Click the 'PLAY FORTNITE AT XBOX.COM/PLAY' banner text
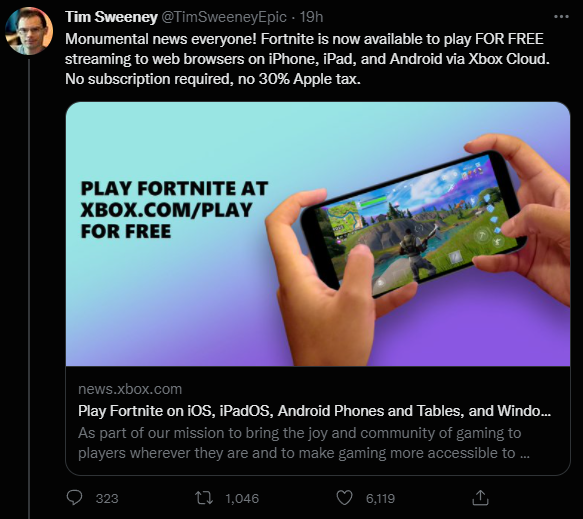The width and height of the screenshot is (583, 519). (x=174, y=210)
